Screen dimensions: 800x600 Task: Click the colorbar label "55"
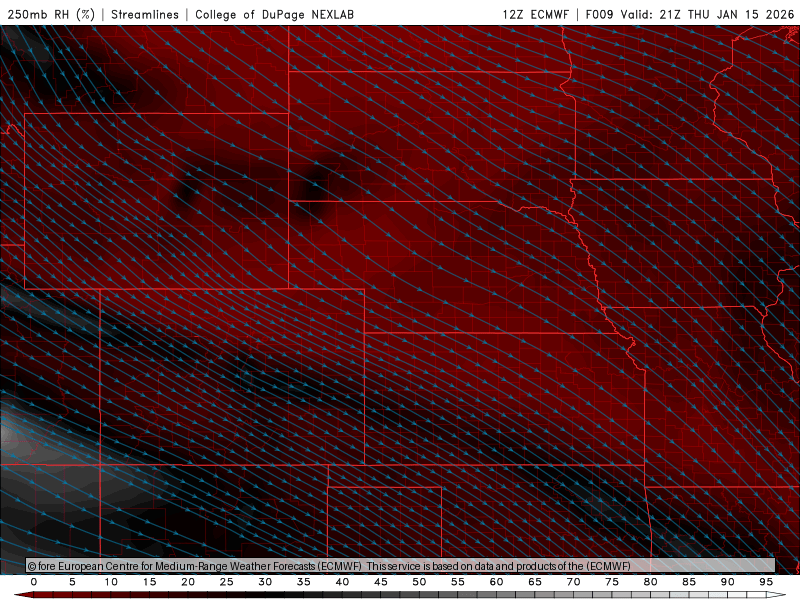pyautogui.click(x=458, y=582)
